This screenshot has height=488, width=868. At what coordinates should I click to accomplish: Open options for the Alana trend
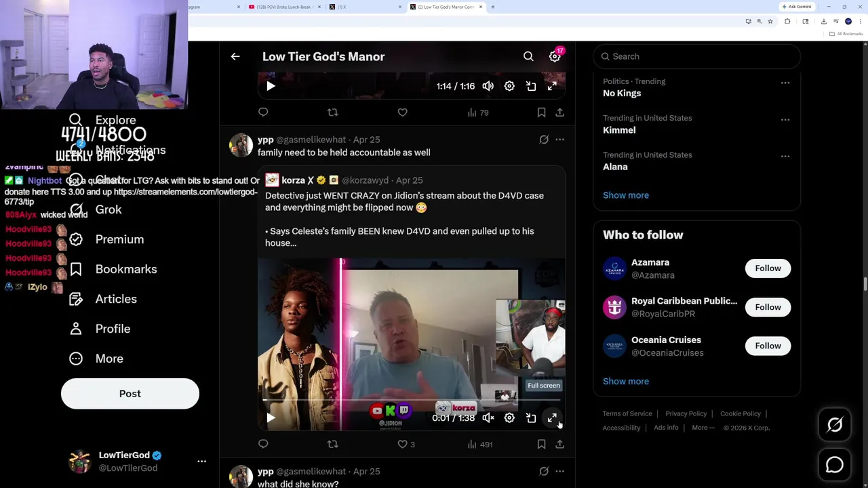point(785,156)
